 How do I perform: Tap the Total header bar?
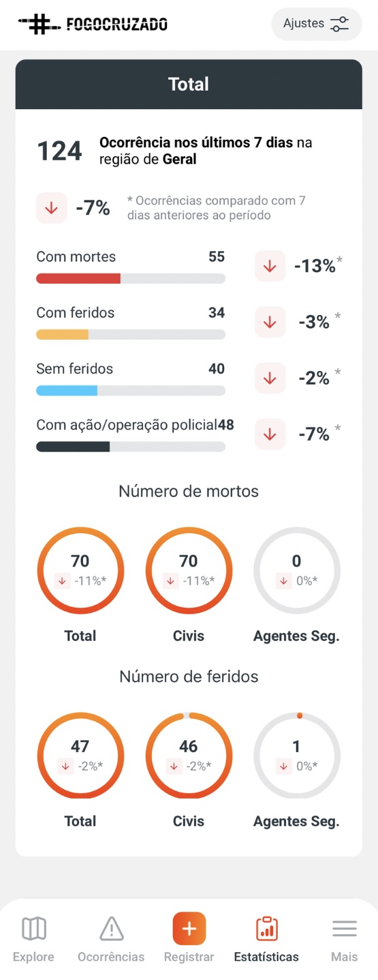coord(189,85)
